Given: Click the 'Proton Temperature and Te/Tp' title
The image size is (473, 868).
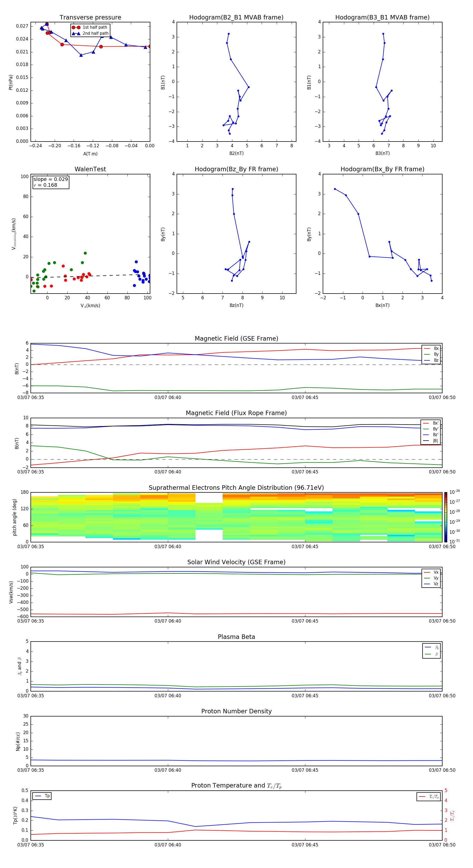Looking at the screenshot, I should tap(236, 786).
